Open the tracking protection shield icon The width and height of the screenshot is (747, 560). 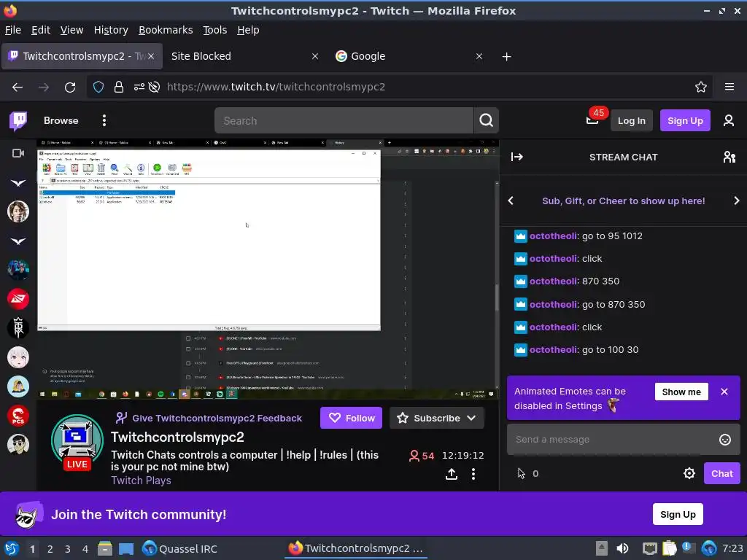click(x=98, y=87)
